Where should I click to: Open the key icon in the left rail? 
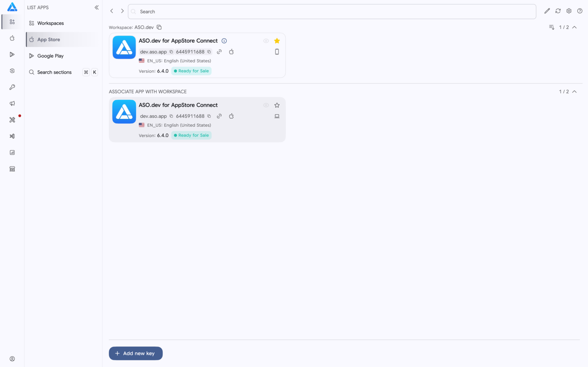pyautogui.click(x=12, y=87)
